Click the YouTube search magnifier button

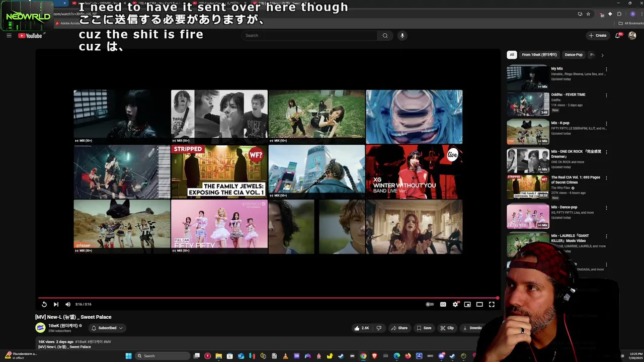coord(385,35)
